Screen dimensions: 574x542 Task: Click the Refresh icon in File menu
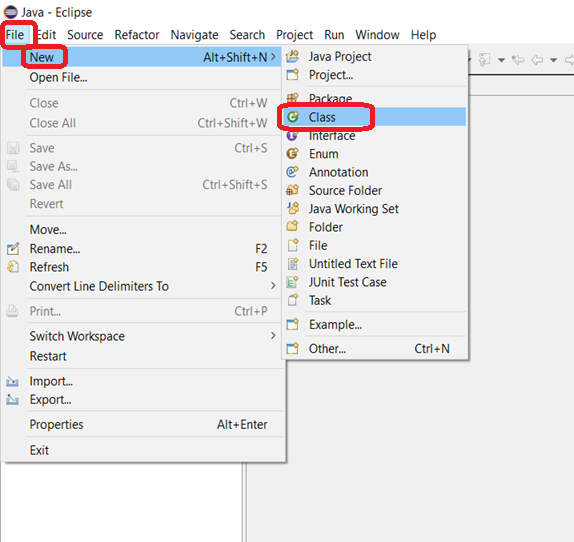point(13,267)
